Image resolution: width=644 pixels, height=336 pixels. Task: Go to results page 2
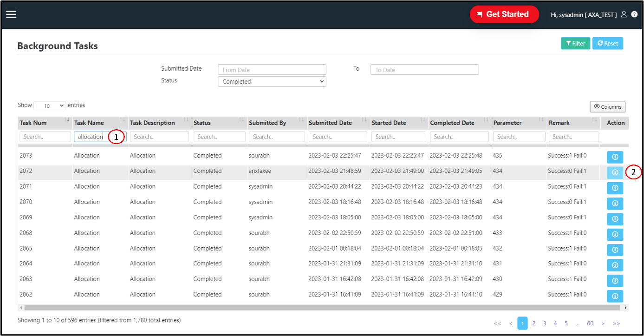pyautogui.click(x=533, y=323)
